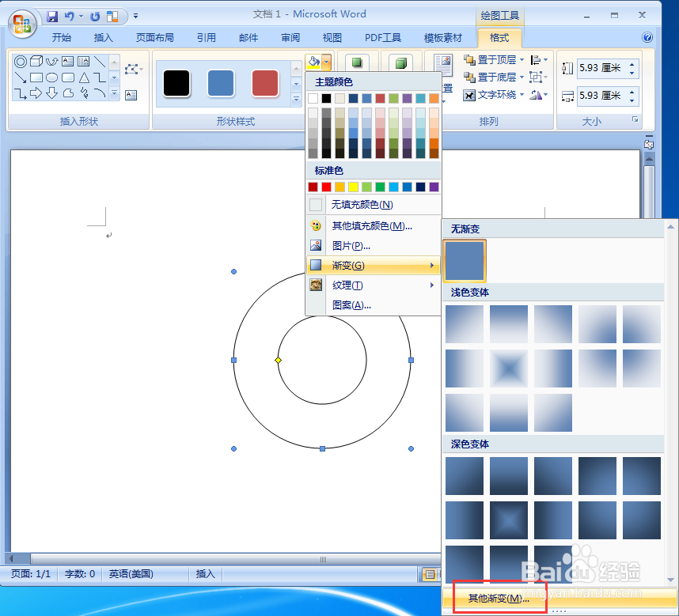This screenshot has width=679, height=616.
Task: Open the customize quick access toolbar arrow
Action: (x=135, y=16)
